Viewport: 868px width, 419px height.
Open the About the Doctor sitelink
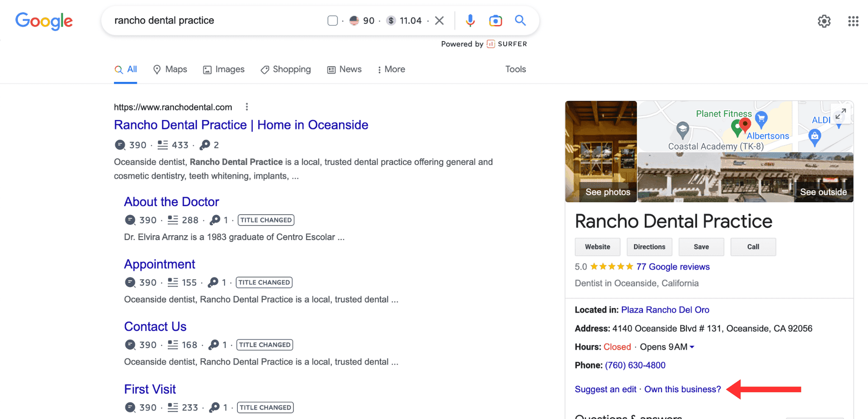pyautogui.click(x=172, y=201)
